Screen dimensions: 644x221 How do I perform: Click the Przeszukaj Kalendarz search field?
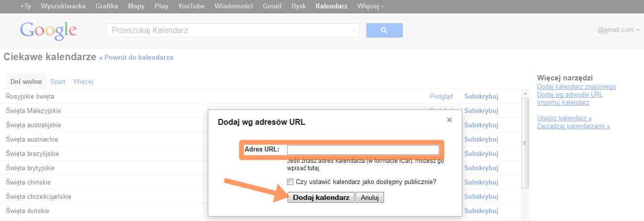point(229,31)
